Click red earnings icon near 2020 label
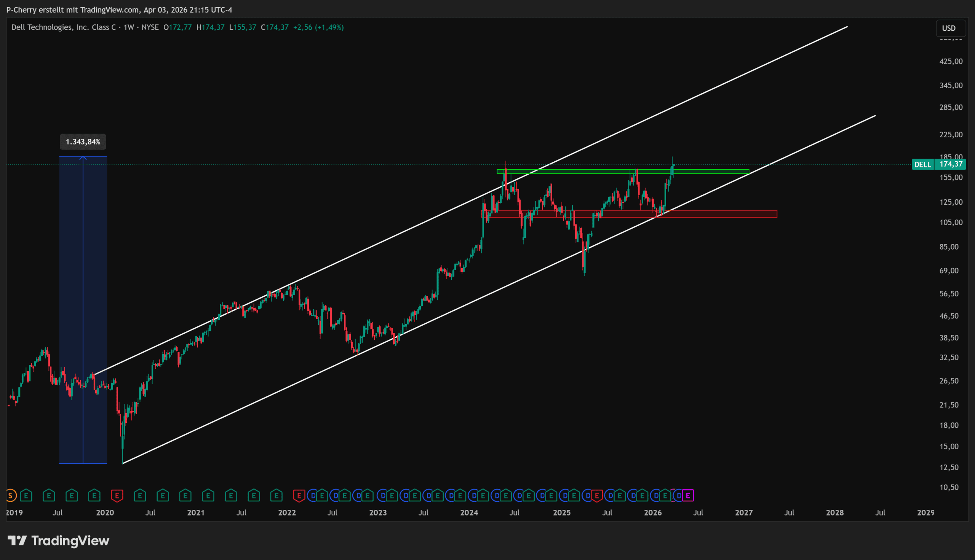Image resolution: width=975 pixels, height=560 pixels. [x=117, y=495]
